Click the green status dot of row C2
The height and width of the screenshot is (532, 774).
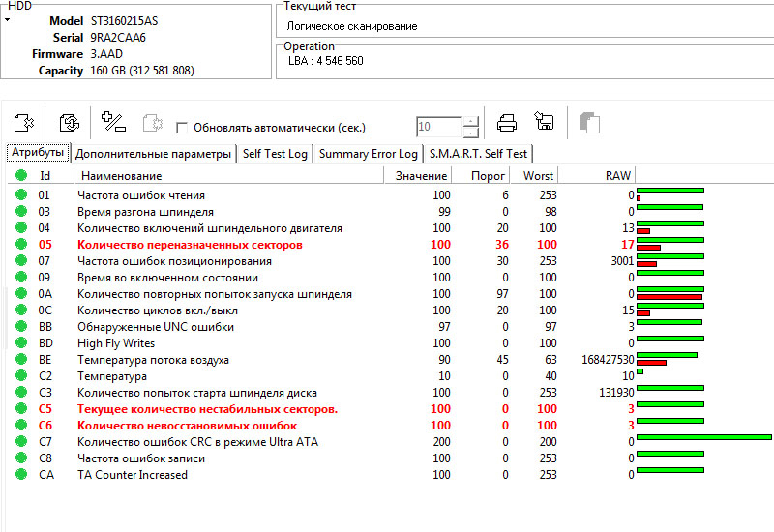20,375
